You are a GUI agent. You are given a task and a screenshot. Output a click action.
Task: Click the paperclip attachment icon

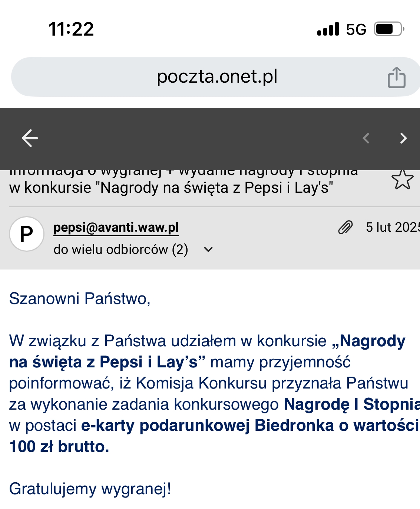click(x=345, y=227)
